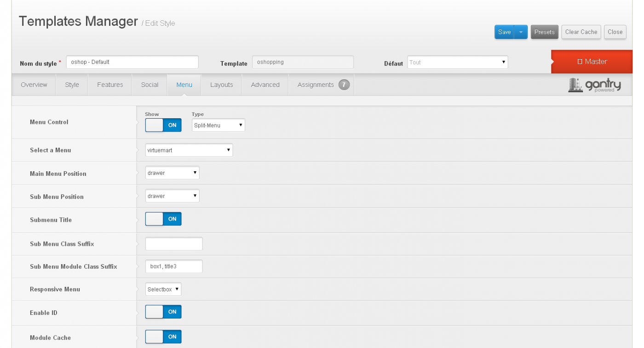
Task: Focus the Sub Menu Class Suffix field
Action: [x=174, y=244]
